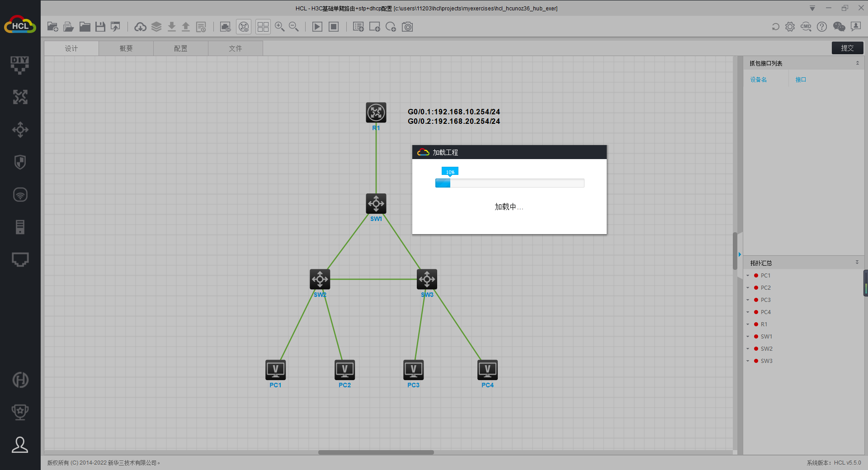Click the horizontal canvas scrollbar thumb
Image resolution: width=868 pixels, height=470 pixels.
tap(376, 452)
